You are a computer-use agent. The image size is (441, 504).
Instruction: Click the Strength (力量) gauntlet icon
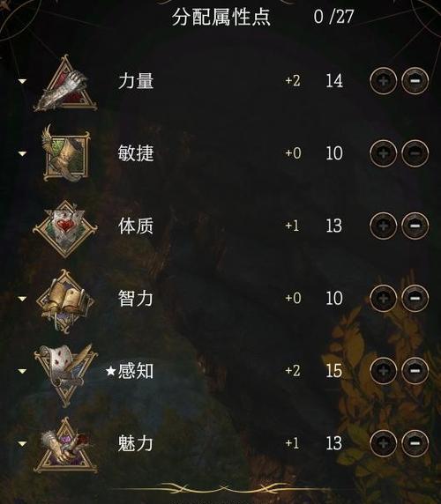[65, 84]
